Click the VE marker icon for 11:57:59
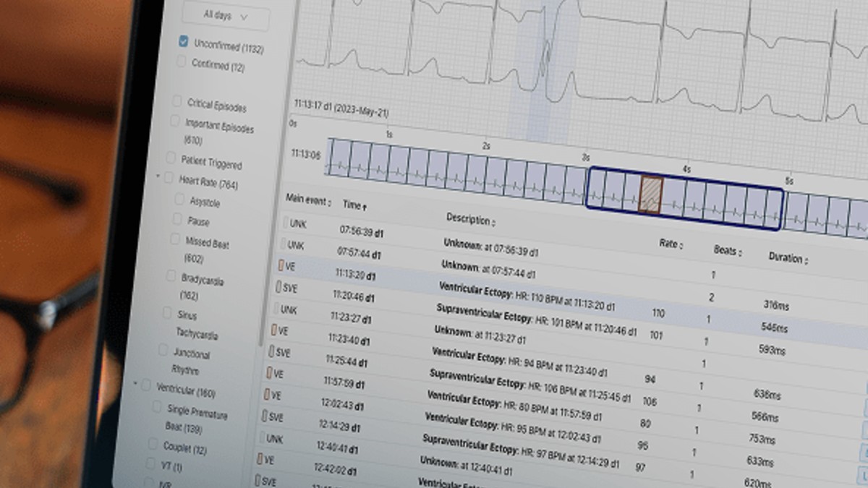This screenshot has width=868, height=488. 269,373
